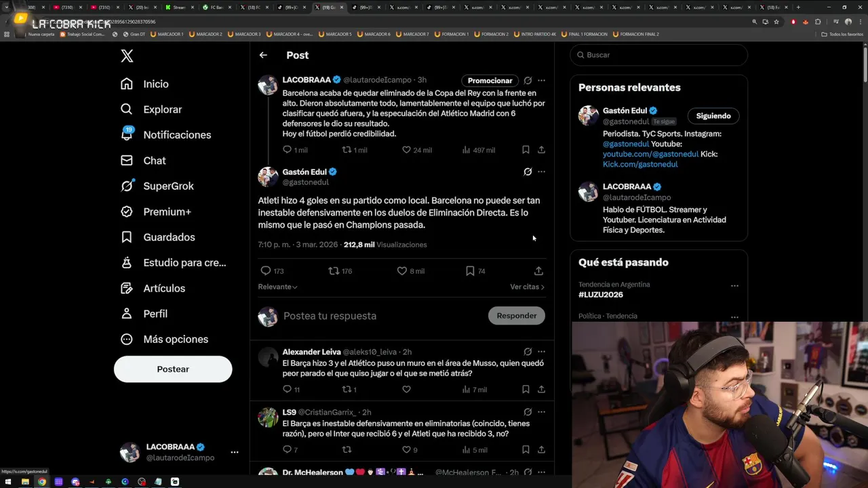The height and width of the screenshot is (488, 868).
Task: Open SuperGrok from sidebar
Action: coord(157,186)
